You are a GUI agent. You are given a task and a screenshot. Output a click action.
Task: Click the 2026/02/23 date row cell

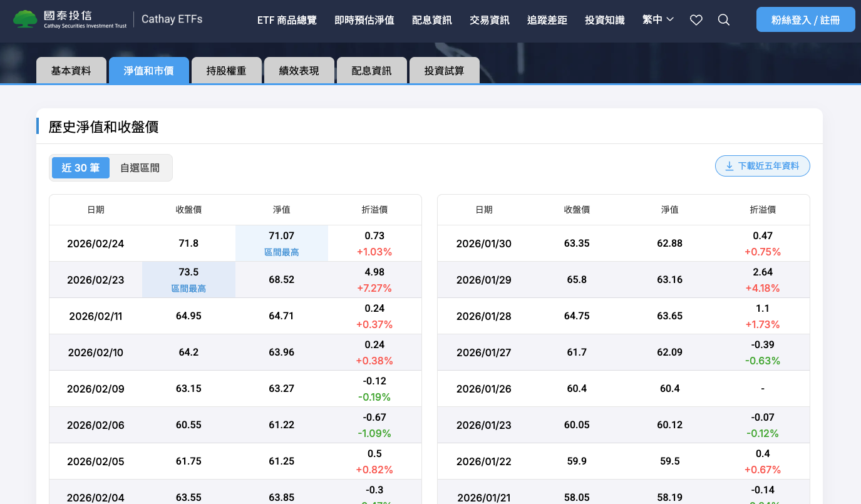[96, 280]
